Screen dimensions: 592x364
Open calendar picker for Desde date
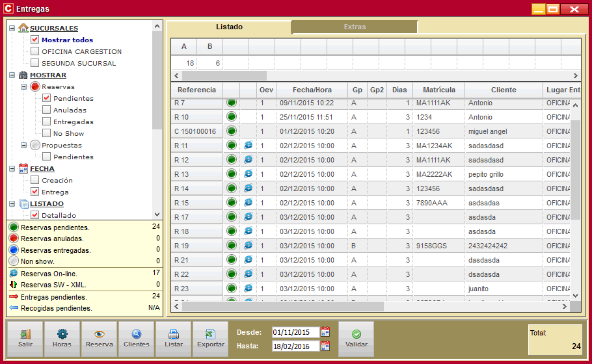pyautogui.click(x=326, y=332)
